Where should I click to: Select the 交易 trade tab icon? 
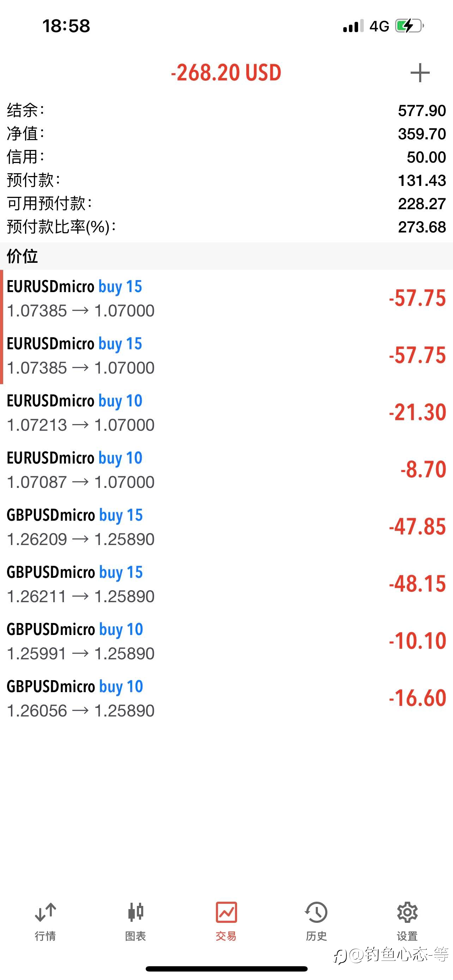pyautogui.click(x=226, y=912)
